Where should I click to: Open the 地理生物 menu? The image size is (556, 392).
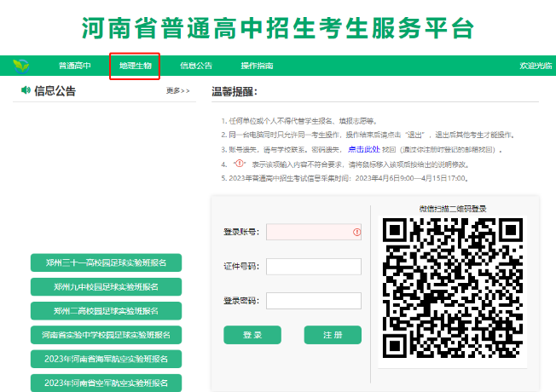pyautogui.click(x=135, y=66)
